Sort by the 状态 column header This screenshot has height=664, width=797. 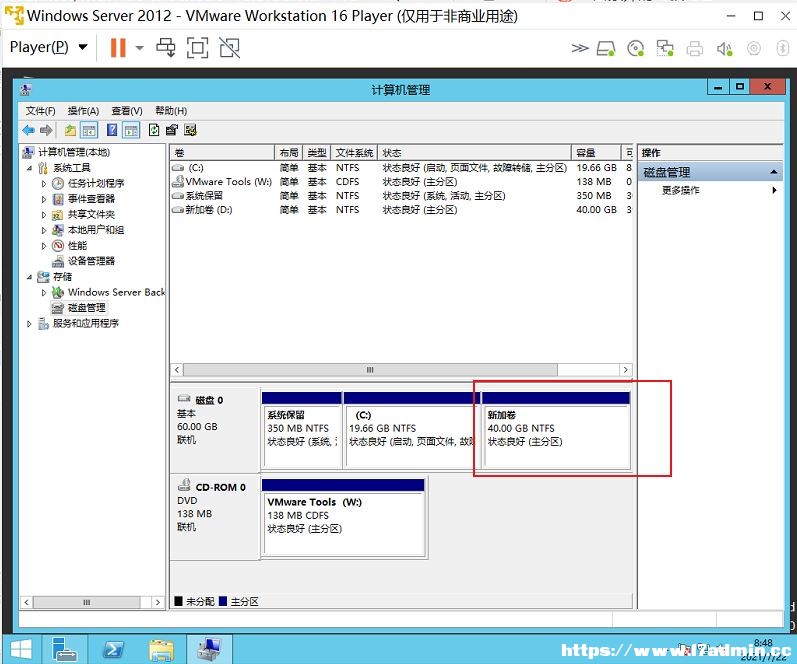click(475, 153)
